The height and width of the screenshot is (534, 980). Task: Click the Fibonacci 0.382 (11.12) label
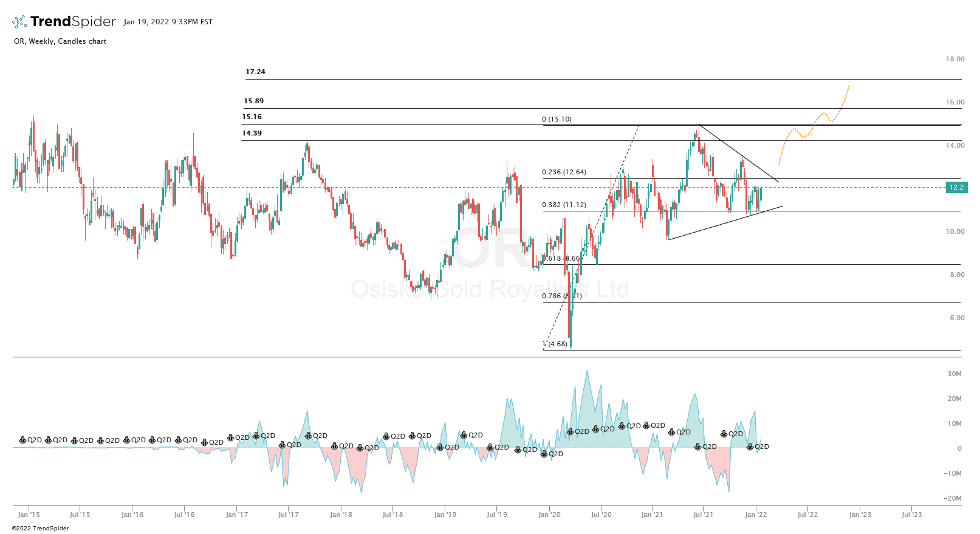pyautogui.click(x=564, y=205)
